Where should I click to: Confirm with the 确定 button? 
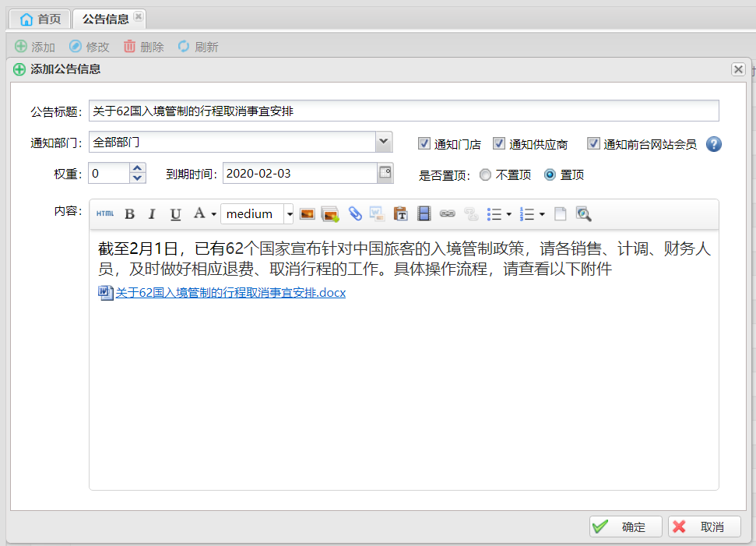625,527
